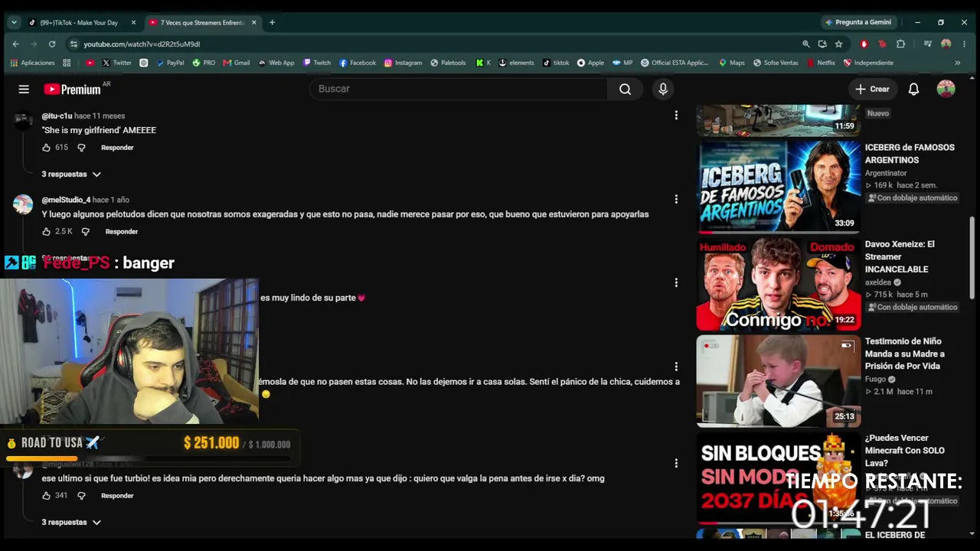Image resolution: width=980 pixels, height=551 pixels.
Task: View site information icon in address bar
Action: [x=73, y=44]
